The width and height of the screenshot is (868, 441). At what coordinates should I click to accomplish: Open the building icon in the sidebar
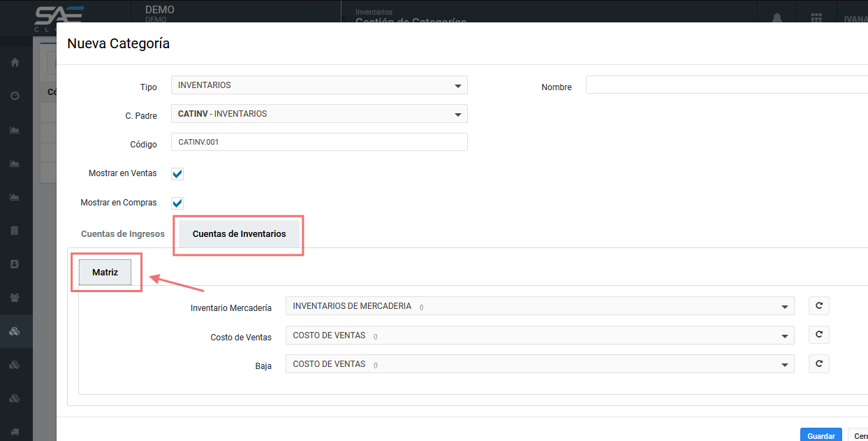[x=15, y=230]
